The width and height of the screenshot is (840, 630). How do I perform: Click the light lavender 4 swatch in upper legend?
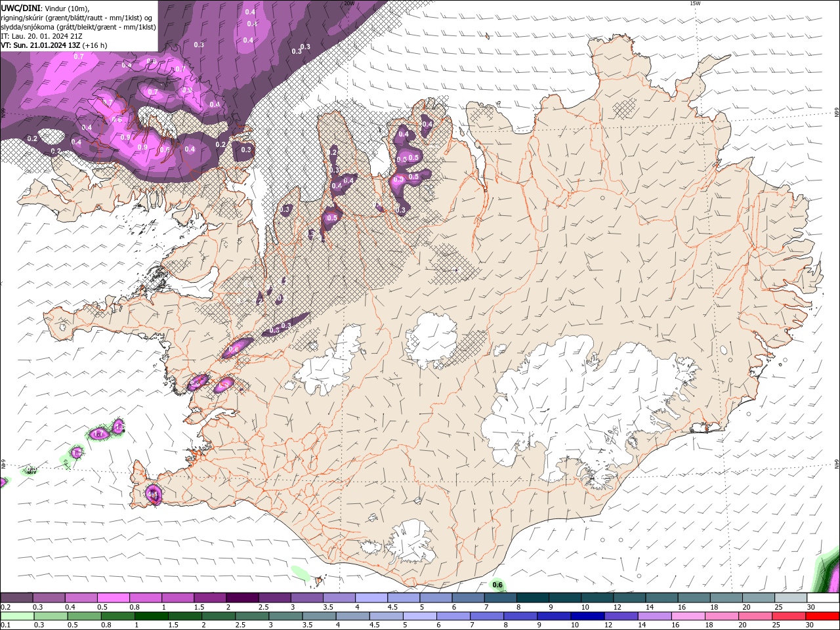pyautogui.click(x=371, y=598)
